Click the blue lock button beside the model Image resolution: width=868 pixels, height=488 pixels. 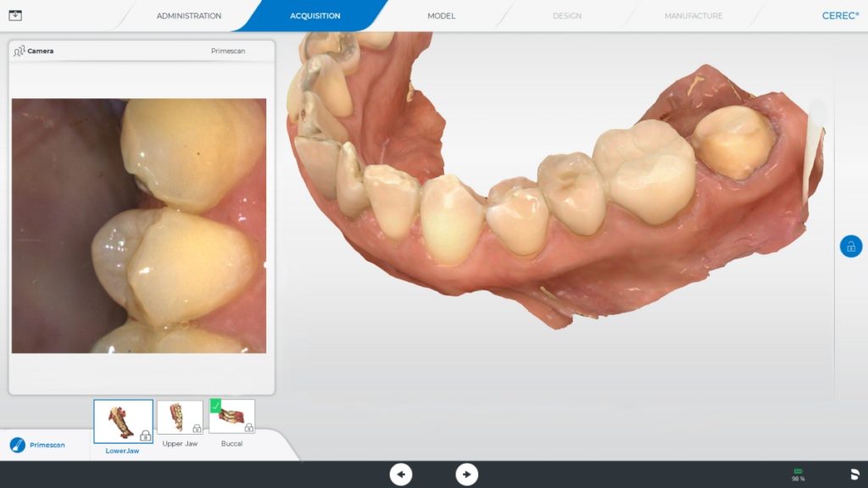click(850, 247)
